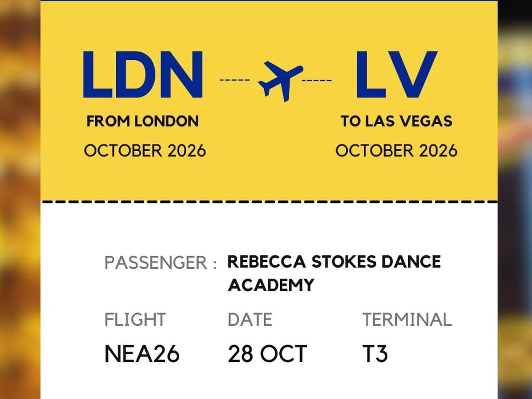Click dashes right of the airplane
The image size is (532, 399).
[317, 80]
